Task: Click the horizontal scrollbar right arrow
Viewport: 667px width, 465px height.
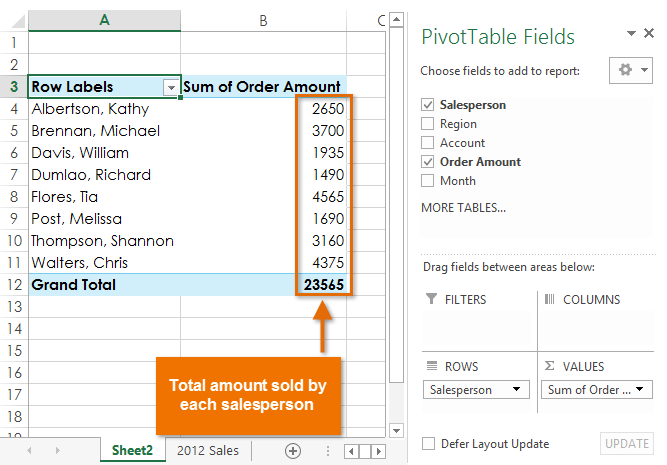Action: coord(379,451)
